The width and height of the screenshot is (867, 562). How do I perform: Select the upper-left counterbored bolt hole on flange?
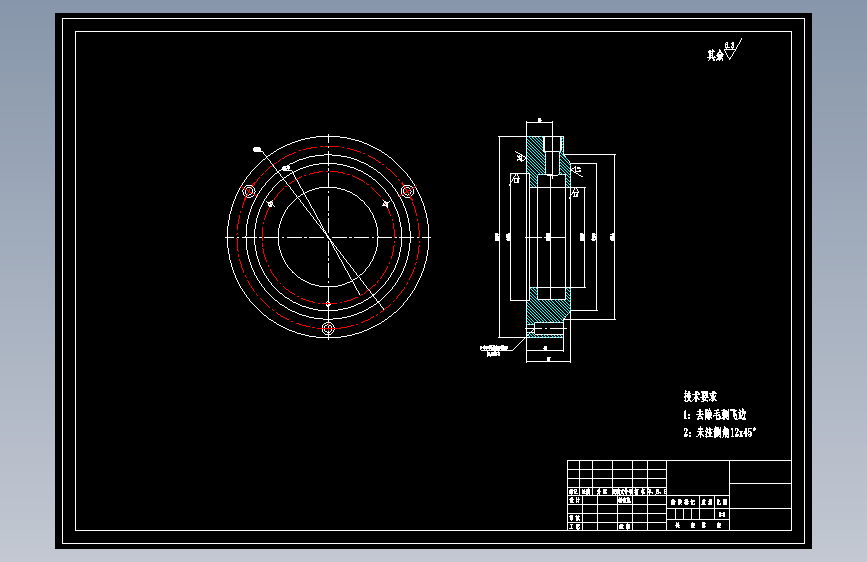coord(249,191)
